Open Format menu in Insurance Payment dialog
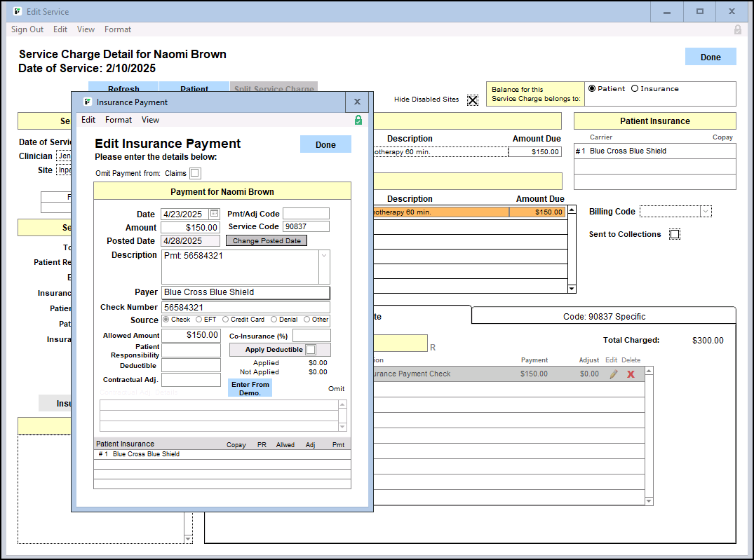The height and width of the screenshot is (560, 754). 119,120
